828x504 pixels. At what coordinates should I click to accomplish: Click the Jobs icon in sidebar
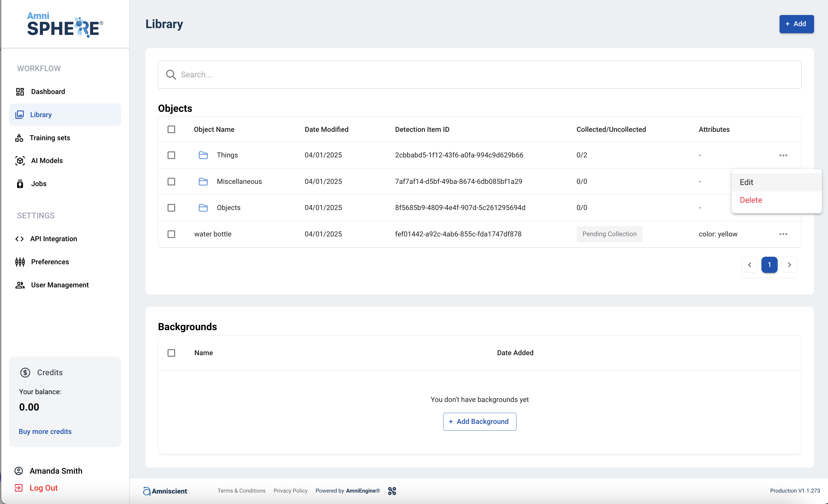[x=20, y=184]
